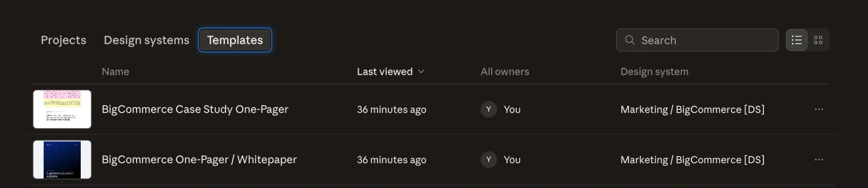Open the dark blue Whitepaper thumbnail
Image resolution: width=868 pixels, height=188 pixels.
pyautogui.click(x=62, y=160)
